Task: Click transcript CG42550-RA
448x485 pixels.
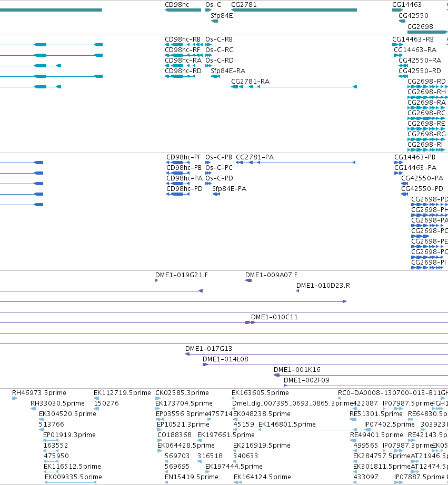Action: click(x=403, y=66)
